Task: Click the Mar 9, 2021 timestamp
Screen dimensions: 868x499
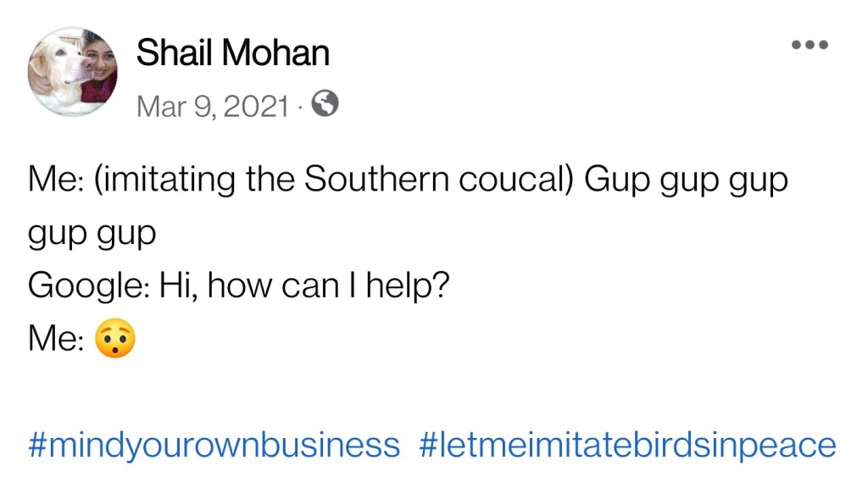Action: coord(213,107)
